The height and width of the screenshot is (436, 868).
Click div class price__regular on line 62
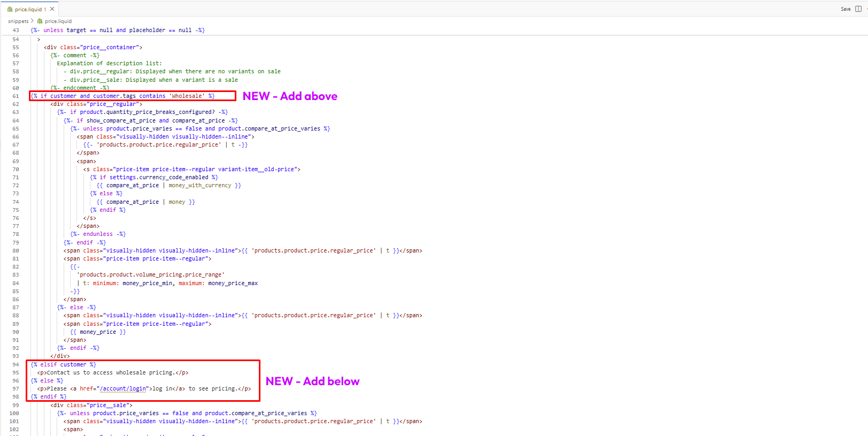(x=96, y=104)
